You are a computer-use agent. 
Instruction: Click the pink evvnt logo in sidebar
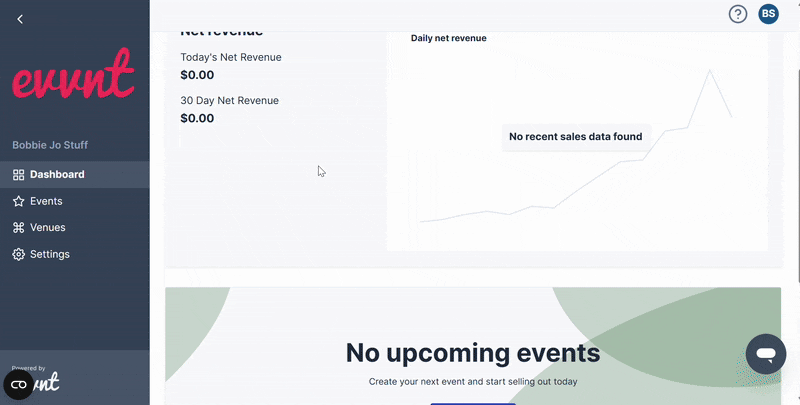(72, 75)
